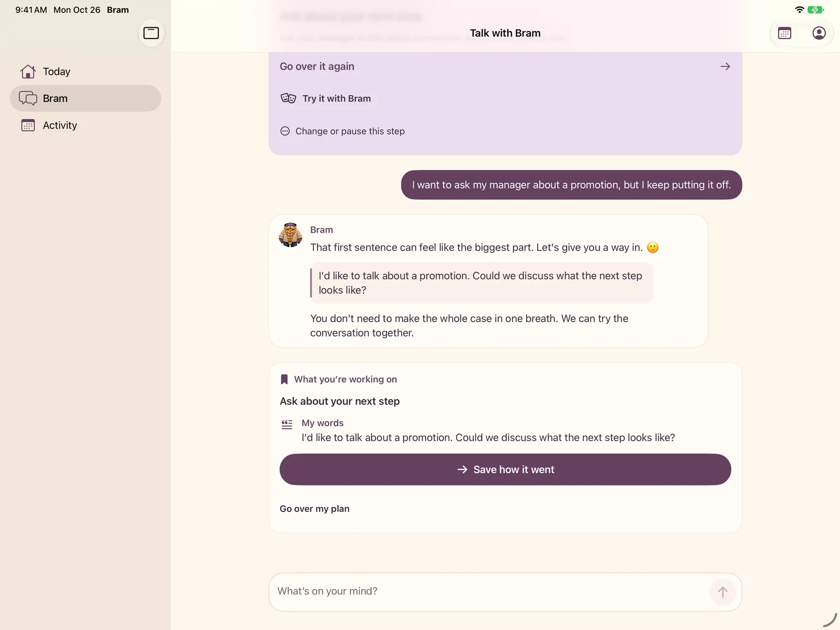Open Go over my plan

tap(314, 509)
